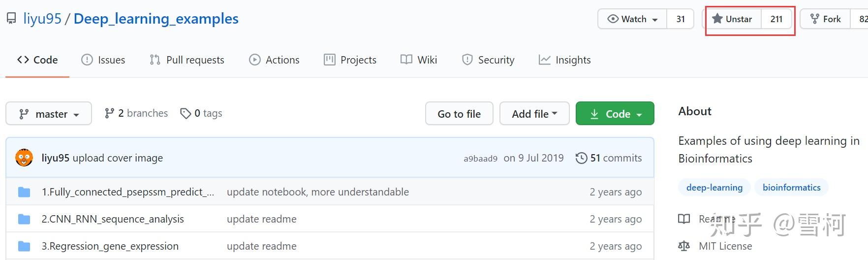Click the '2 years ago' timestamp for 1.Fully_connected_psepssm_predict

point(616,192)
